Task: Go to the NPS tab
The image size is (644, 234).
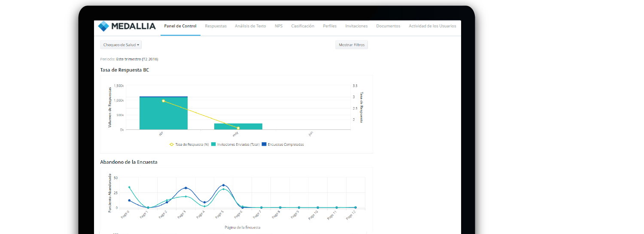Action: pos(279,26)
